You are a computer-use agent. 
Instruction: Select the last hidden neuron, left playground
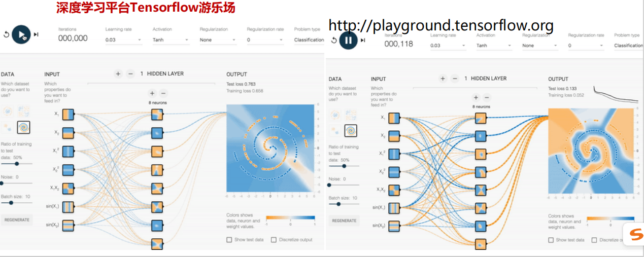[157, 243]
